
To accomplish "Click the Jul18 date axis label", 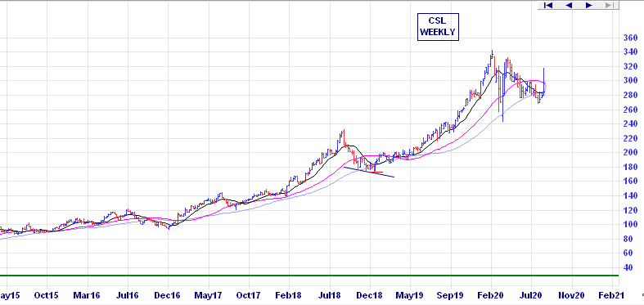I will coord(330,295).
